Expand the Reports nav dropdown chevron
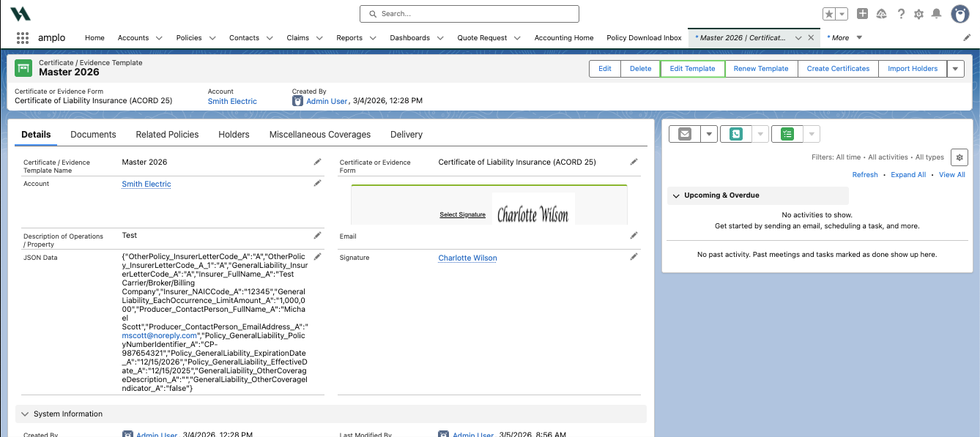This screenshot has width=980, height=437. click(x=373, y=38)
